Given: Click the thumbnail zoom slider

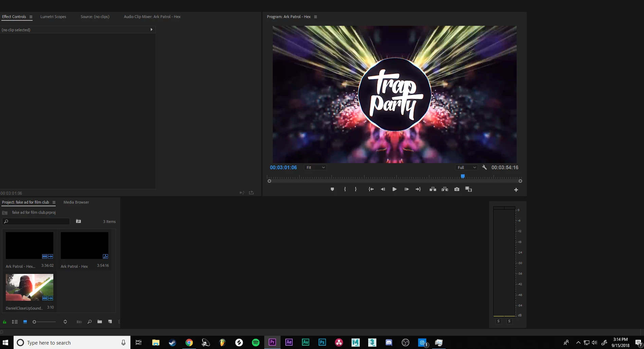Looking at the screenshot, I should [44, 322].
